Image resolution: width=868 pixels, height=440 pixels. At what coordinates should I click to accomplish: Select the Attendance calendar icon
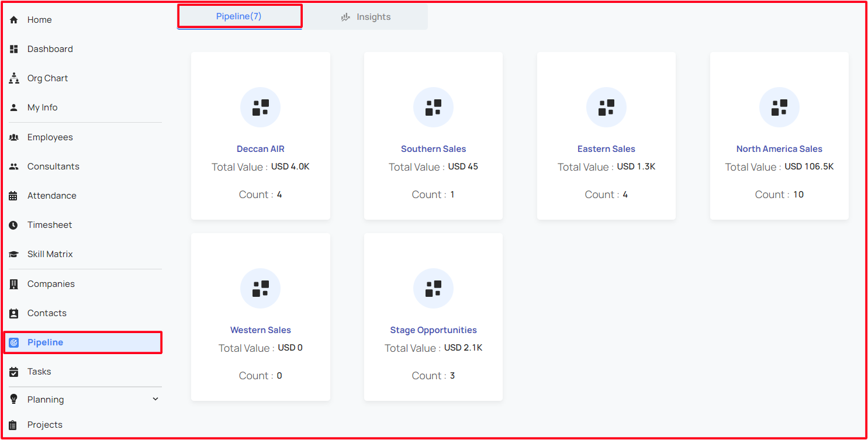tap(13, 196)
